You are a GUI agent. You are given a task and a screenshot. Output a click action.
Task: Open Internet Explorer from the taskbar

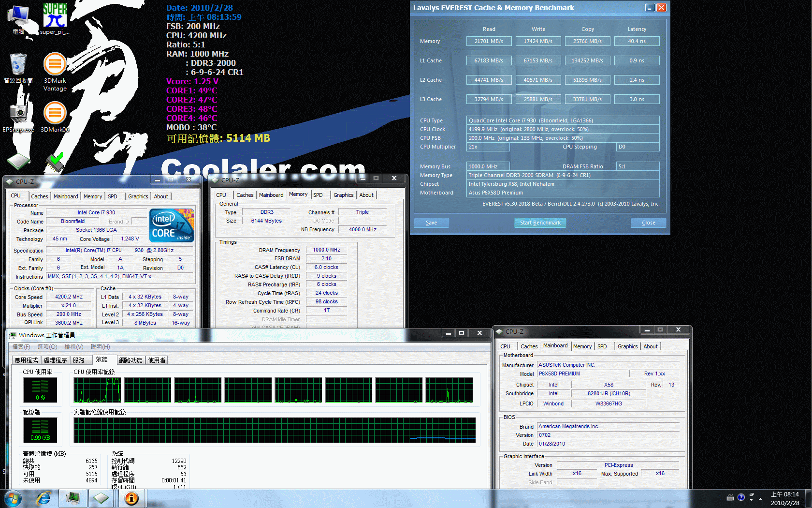pyautogui.click(x=43, y=498)
